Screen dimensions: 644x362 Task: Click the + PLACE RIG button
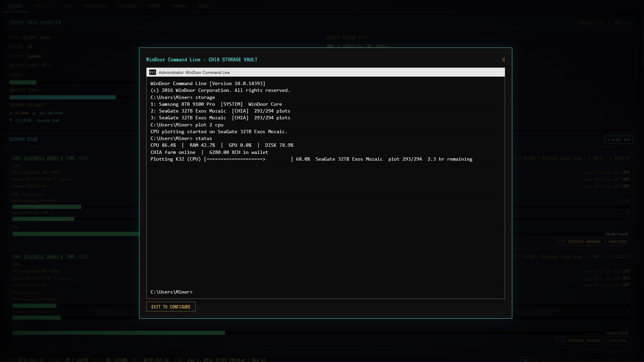pyautogui.click(x=619, y=139)
